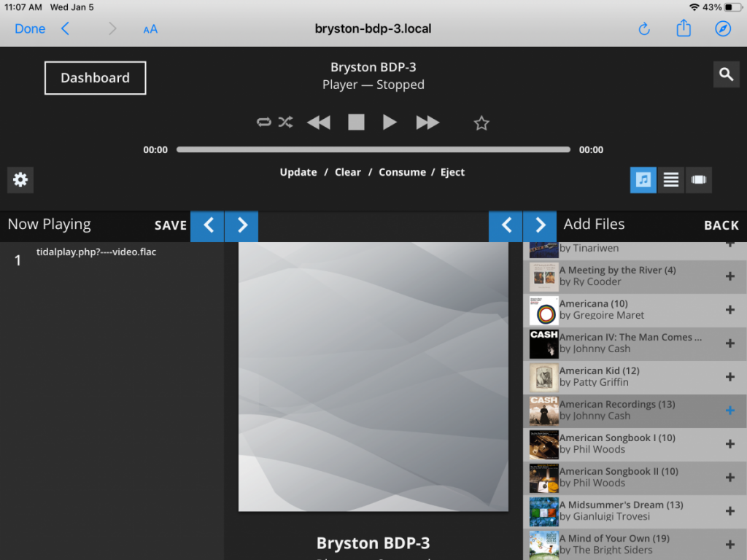The height and width of the screenshot is (560, 747).
Task: Open the Dashboard
Action: pos(96,77)
